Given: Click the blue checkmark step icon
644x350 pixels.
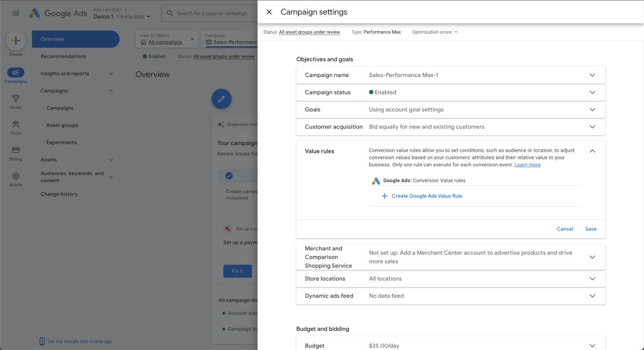Looking at the screenshot, I should pyautogui.click(x=229, y=175).
